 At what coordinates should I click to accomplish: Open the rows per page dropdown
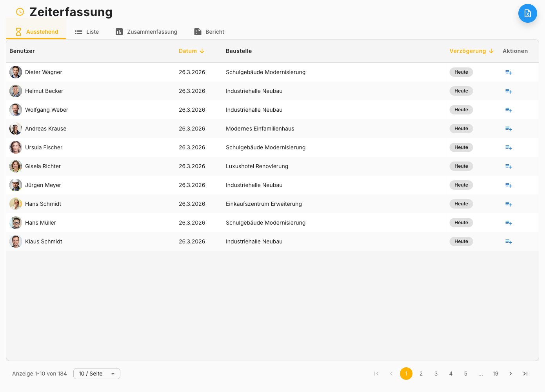96,374
